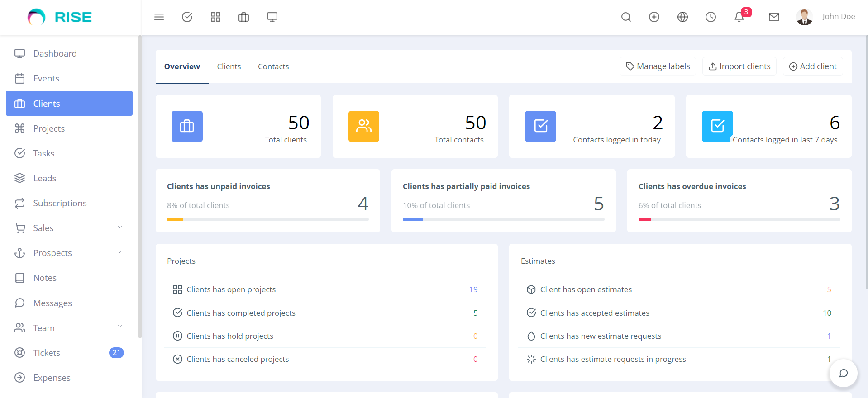
Task: Switch to the Clients tab
Action: (x=229, y=66)
